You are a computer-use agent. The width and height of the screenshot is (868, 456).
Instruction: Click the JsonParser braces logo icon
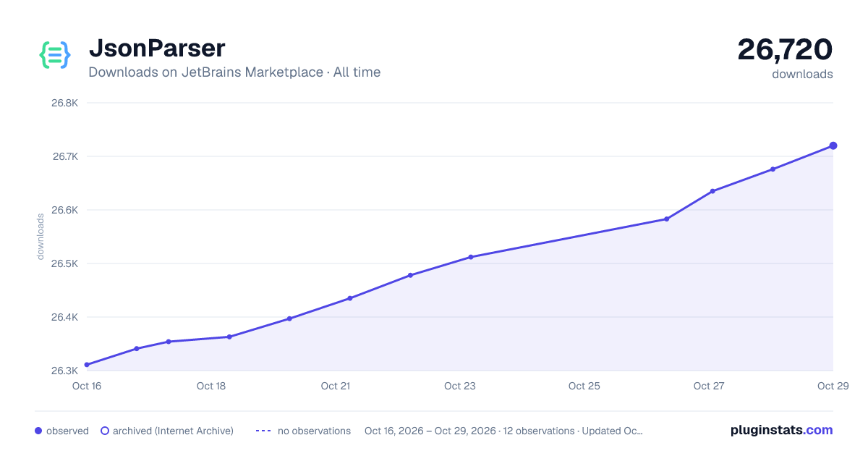click(55, 55)
